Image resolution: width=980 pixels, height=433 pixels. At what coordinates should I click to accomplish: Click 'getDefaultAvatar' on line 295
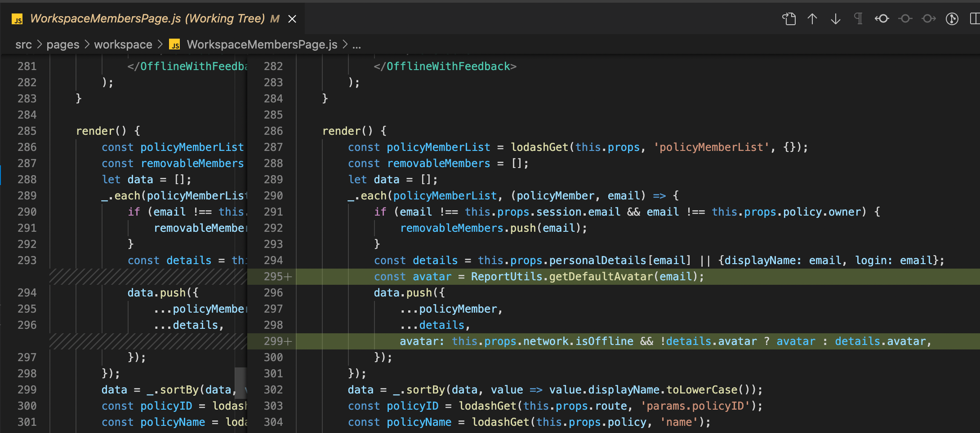click(601, 277)
